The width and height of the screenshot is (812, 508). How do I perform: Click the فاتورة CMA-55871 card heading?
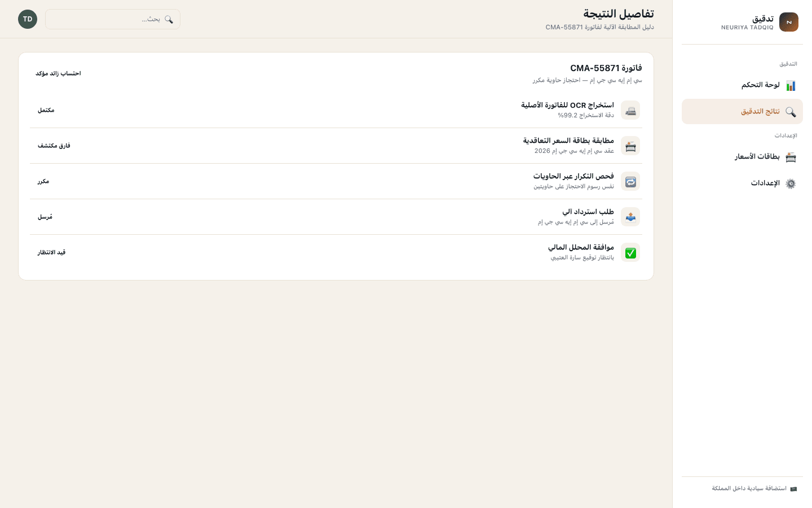click(606, 68)
